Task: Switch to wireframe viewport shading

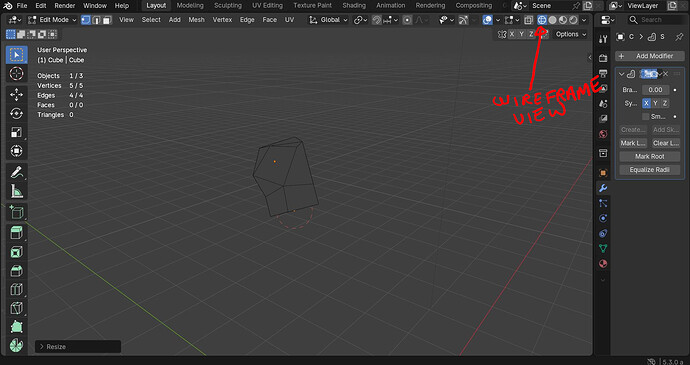Action: [x=542, y=20]
